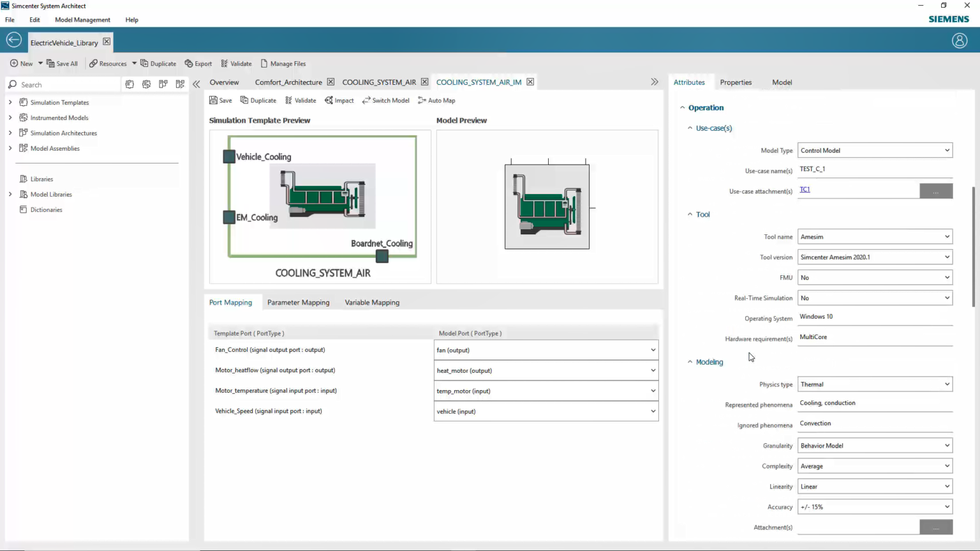Run the Impact analysis icon
Viewport: 980px width, 551px height.
tap(339, 100)
